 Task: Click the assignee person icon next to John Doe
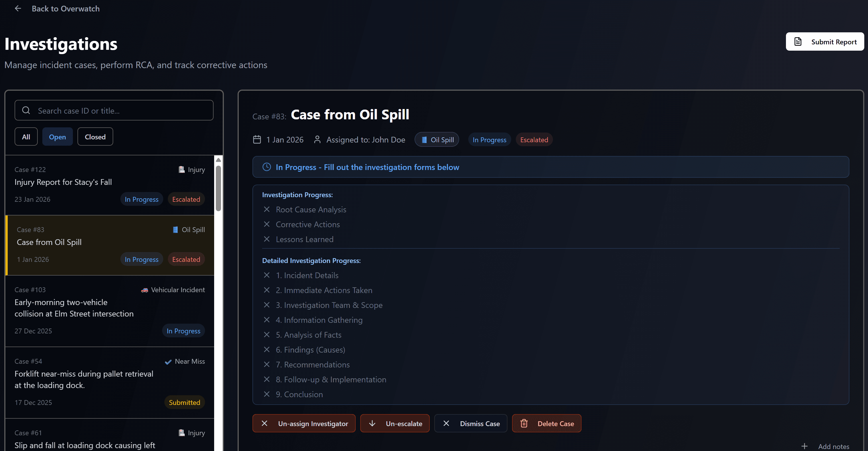click(x=317, y=139)
